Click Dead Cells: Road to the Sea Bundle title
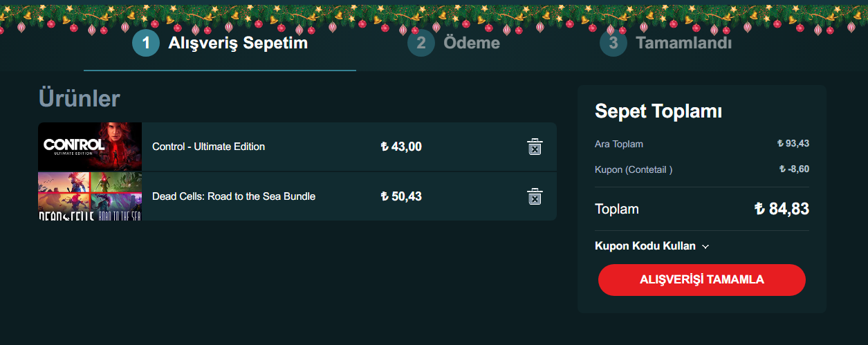This screenshot has height=345, width=868. pos(234,196)
